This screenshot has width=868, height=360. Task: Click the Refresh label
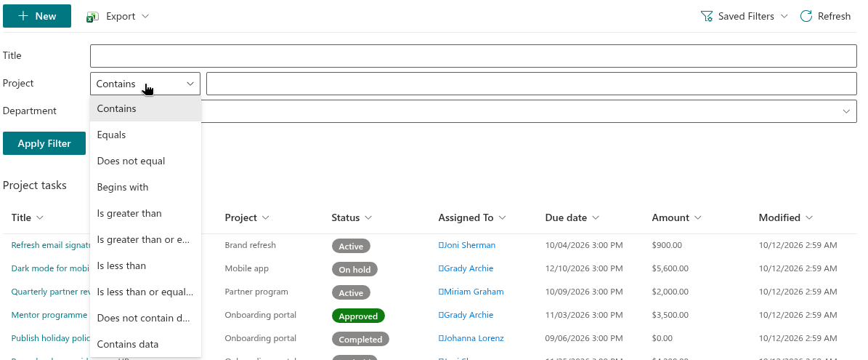pos(834,16)
